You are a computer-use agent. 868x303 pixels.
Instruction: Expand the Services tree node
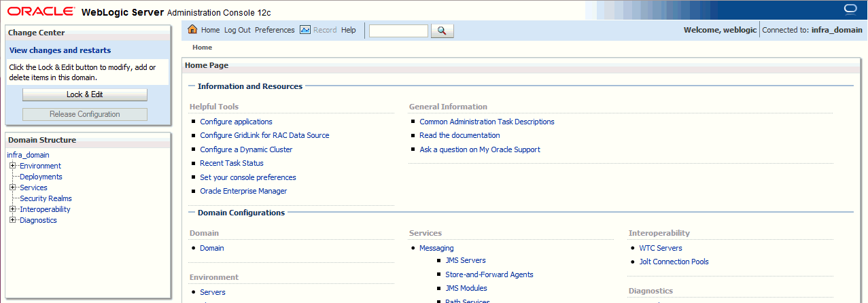[12, 188]
